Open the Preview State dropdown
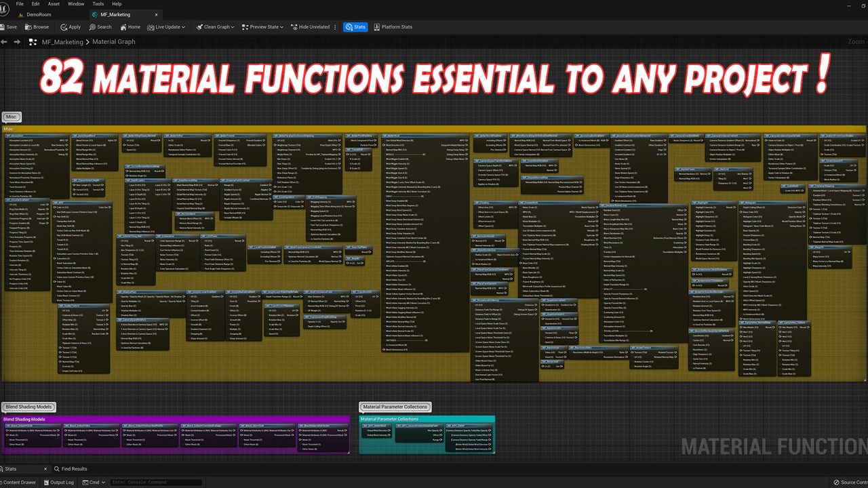 tap(263, 27)
